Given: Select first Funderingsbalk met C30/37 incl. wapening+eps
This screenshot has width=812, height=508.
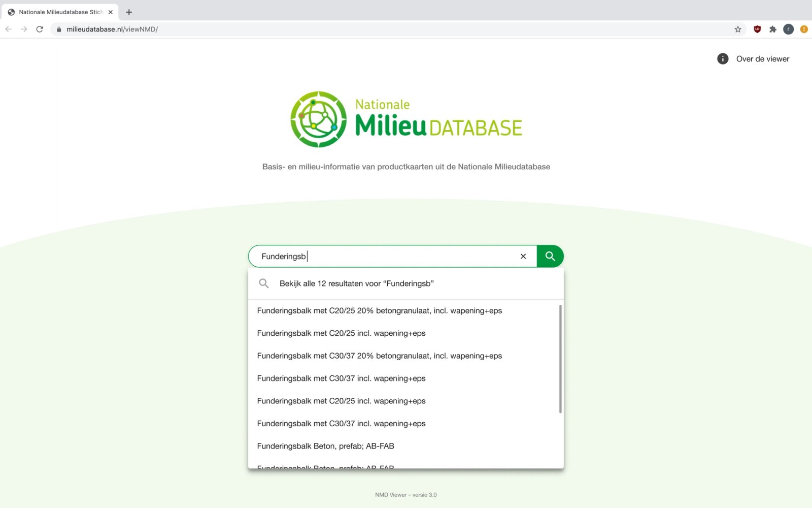Looking at the screenshot, I should click(403, 378).
